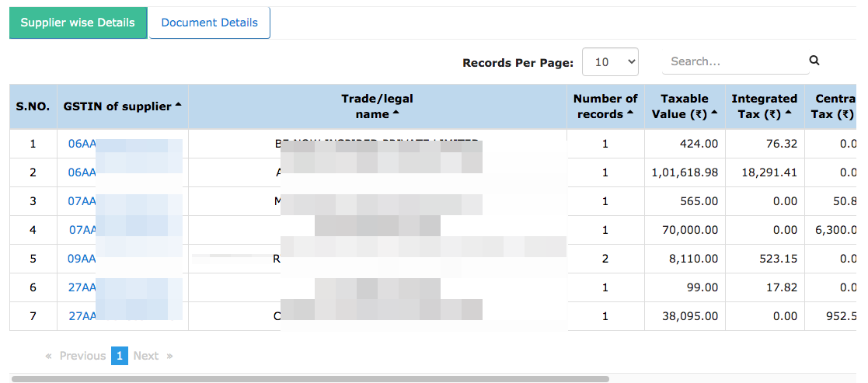Screen dimensions: 868x383
Task: Go to Previous page
Action: coord(76,356)
